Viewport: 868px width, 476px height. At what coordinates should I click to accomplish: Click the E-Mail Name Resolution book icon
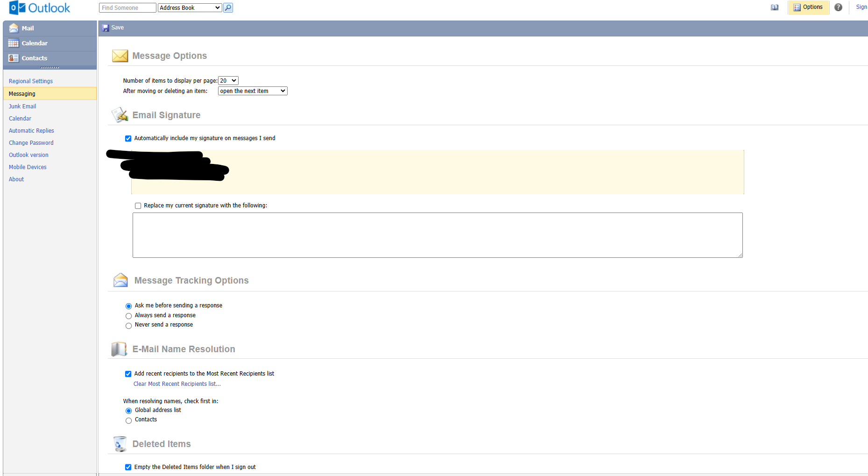click(120, 349)
